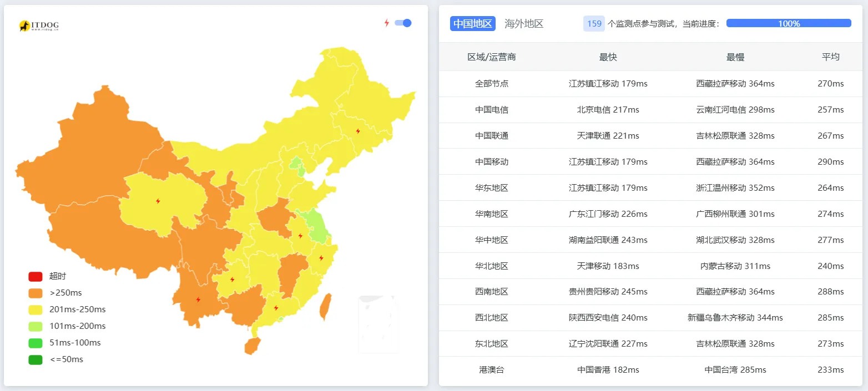
Task: Click the lightning marker on Yunnan province
Action: click(197, 299)
